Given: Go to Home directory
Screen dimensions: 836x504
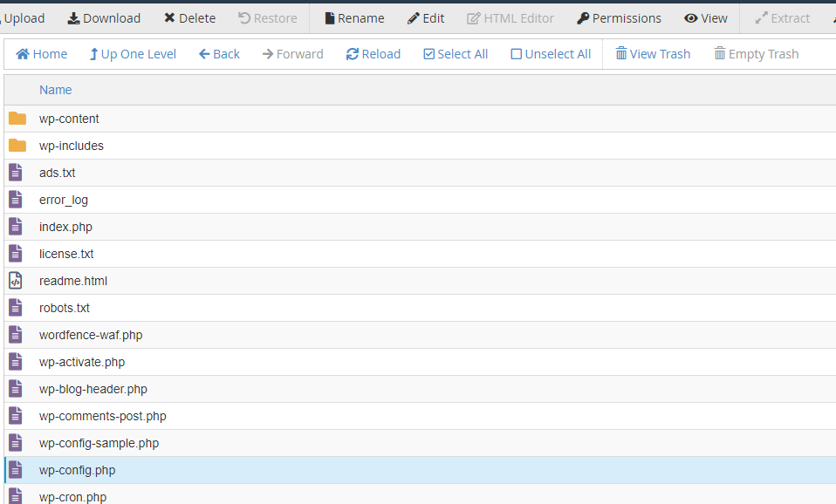Looking at the screenshot, I should pyautogui.click(x=41, y=54).
